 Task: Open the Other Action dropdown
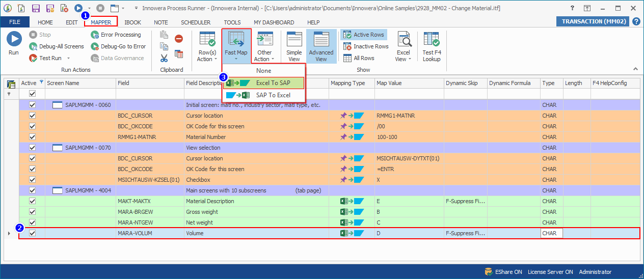point(264,46)
